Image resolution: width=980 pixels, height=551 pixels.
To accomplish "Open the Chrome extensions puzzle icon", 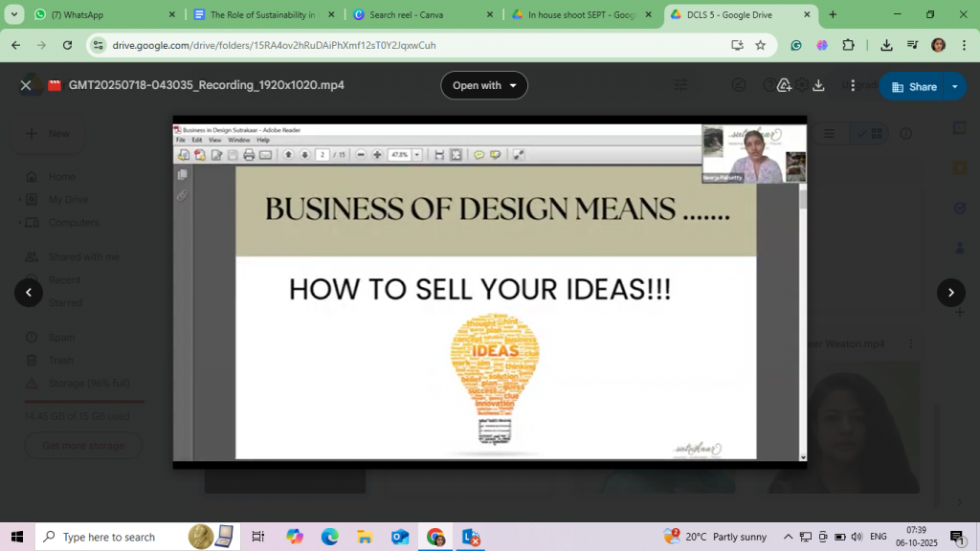I will point(848,45).
